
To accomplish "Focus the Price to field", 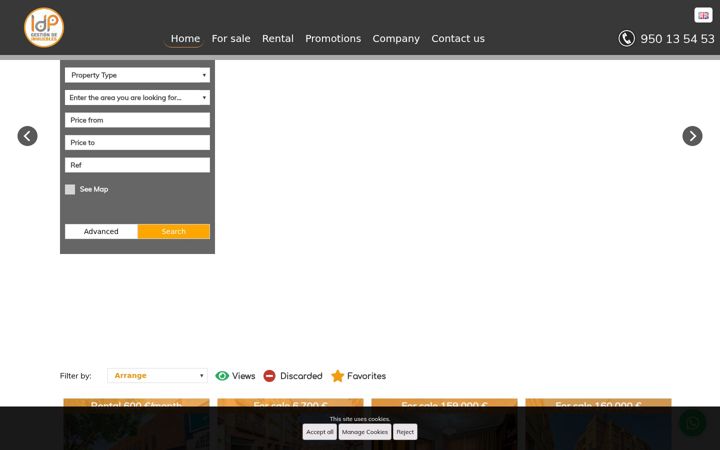I will pyautogui.click(x=137, y=142).
